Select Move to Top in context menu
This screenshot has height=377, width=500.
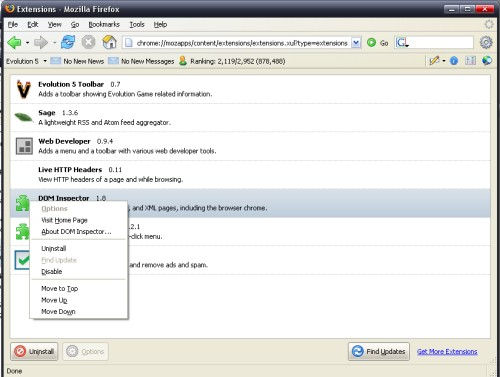tap(79, 288)
